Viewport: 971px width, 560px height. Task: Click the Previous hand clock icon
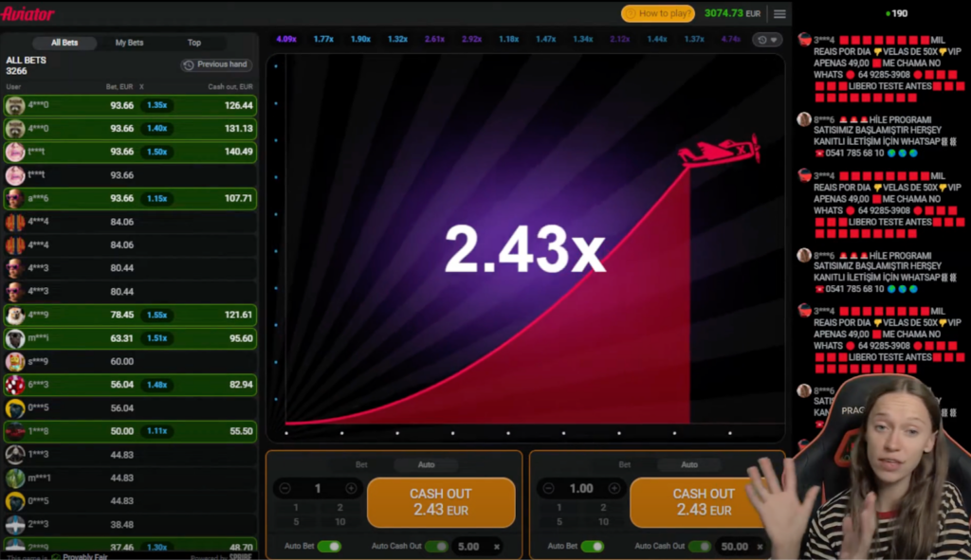(x=189, y=65)
